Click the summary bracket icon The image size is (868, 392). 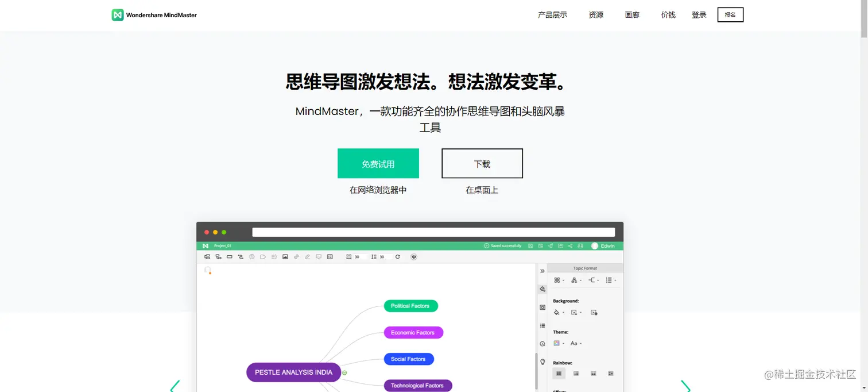pyautogui.click(x=274, y=257)
